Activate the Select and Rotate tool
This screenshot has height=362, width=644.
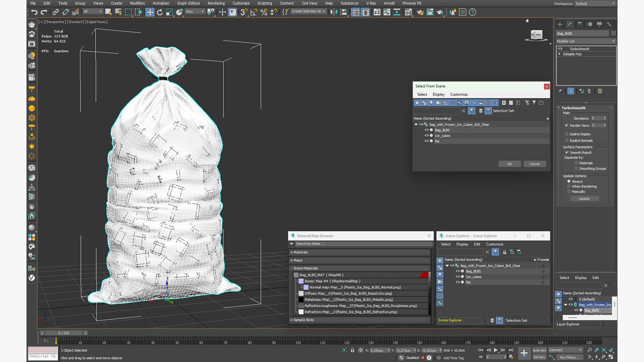click(160, 12)
